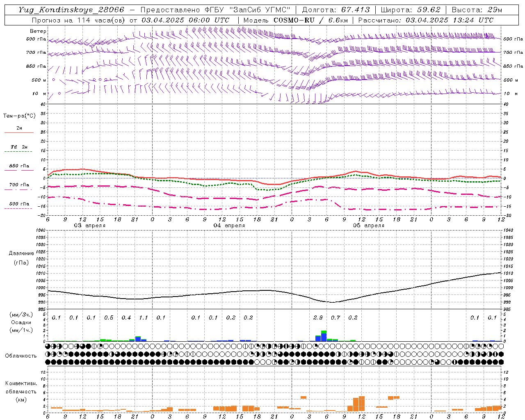This screenshot has width=525, height=420.
Task: Click the date label 04 апреля
Action: click(x=229, y=226)
